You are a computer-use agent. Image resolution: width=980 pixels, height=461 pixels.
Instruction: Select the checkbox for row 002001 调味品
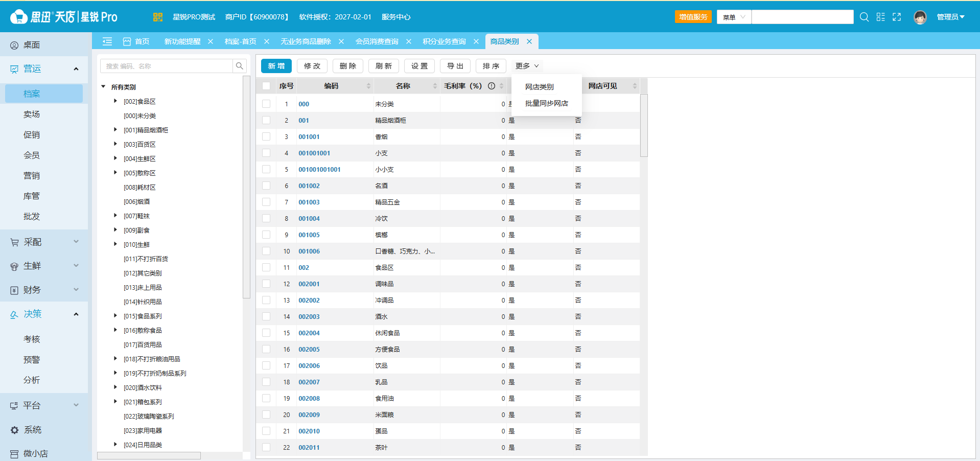click(x=266, y=284)
